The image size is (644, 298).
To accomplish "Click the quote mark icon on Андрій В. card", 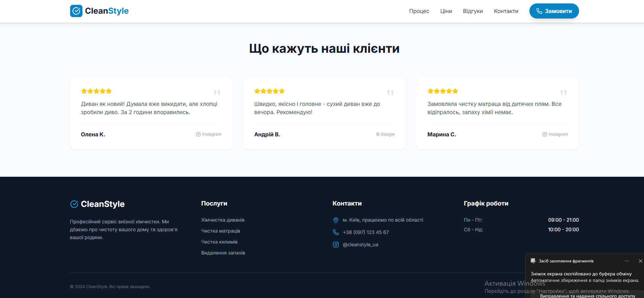I will pyautogui.click(x=391, y=93).
